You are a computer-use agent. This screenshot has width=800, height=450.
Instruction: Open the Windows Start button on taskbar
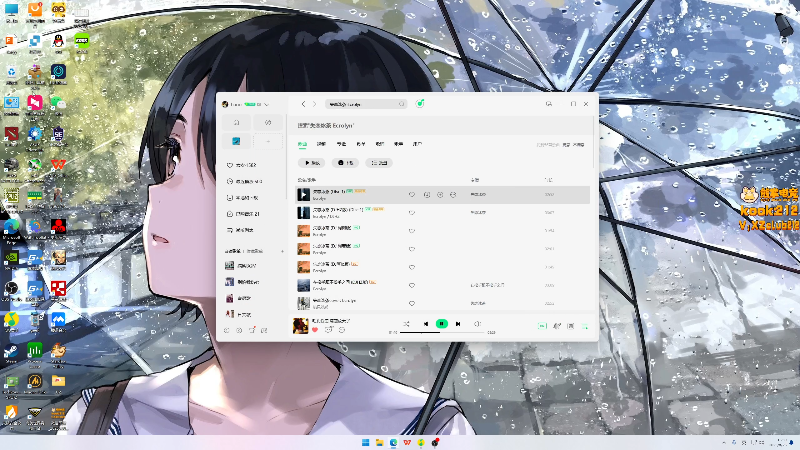[365, 442]
